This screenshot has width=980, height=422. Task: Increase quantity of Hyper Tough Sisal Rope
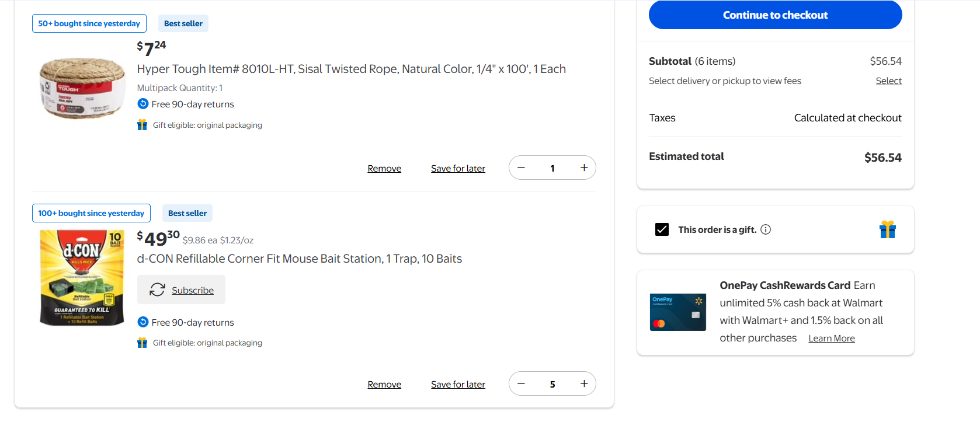coord(584,168)
